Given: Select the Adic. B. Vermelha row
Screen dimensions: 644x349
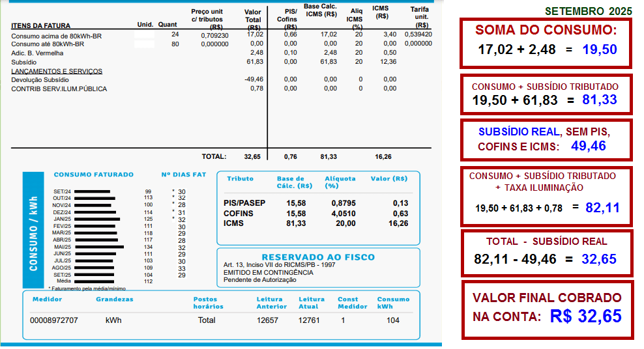Looking at the screenshot, I should point(37,53).
